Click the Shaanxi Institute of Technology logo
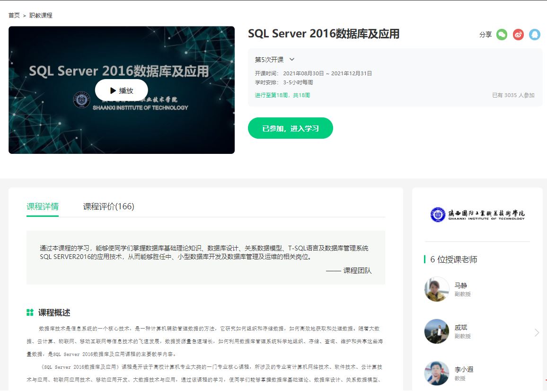 point(477,214)
